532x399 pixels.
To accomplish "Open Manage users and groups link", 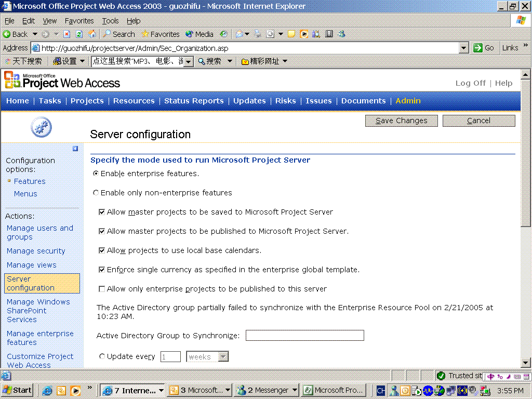I will coord(40,232).
